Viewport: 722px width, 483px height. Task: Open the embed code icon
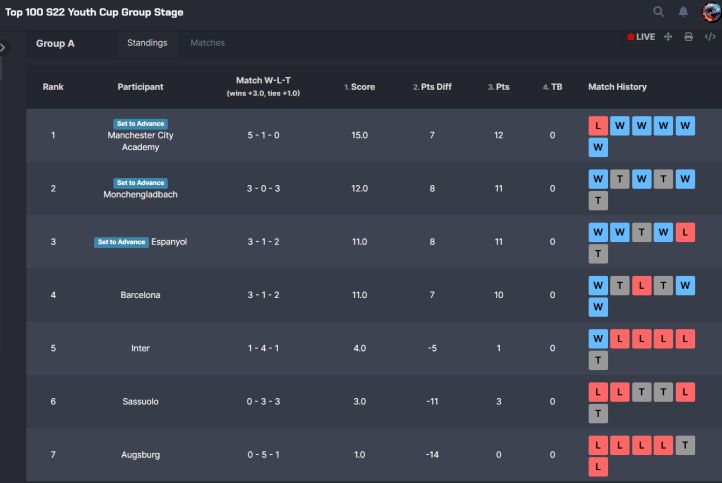tap(710, 37)
